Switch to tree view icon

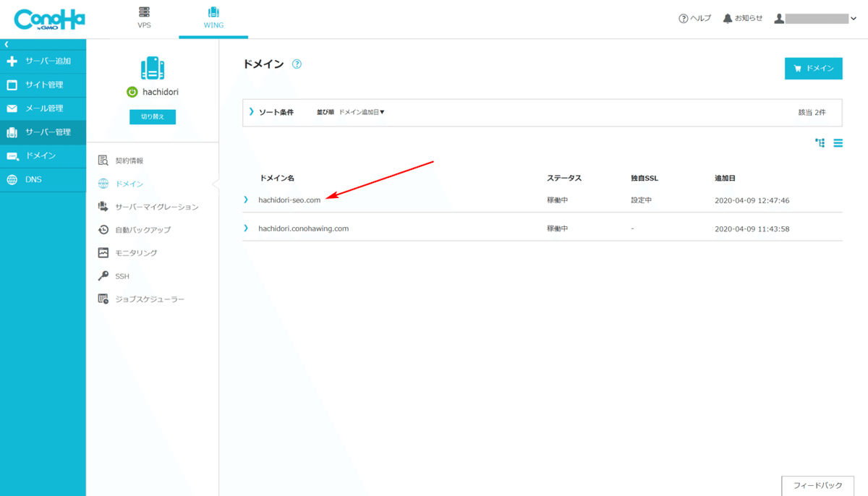coord(820,143)
